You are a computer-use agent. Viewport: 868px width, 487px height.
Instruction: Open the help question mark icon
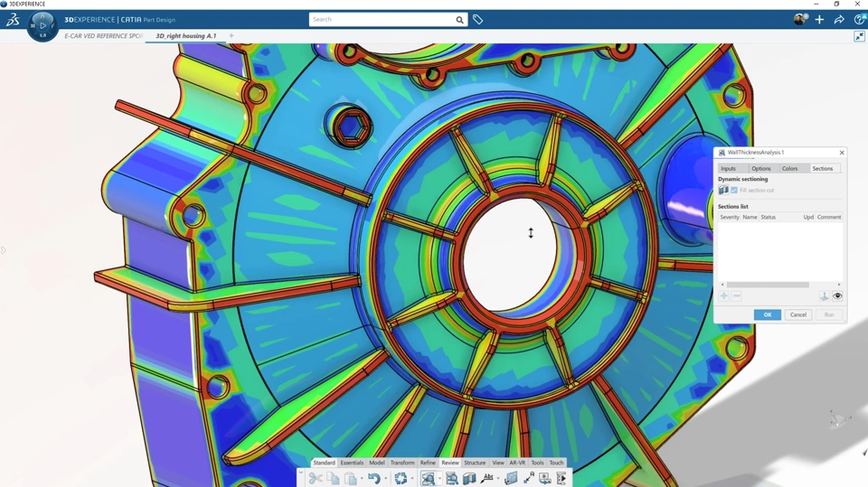coord(860,19)
